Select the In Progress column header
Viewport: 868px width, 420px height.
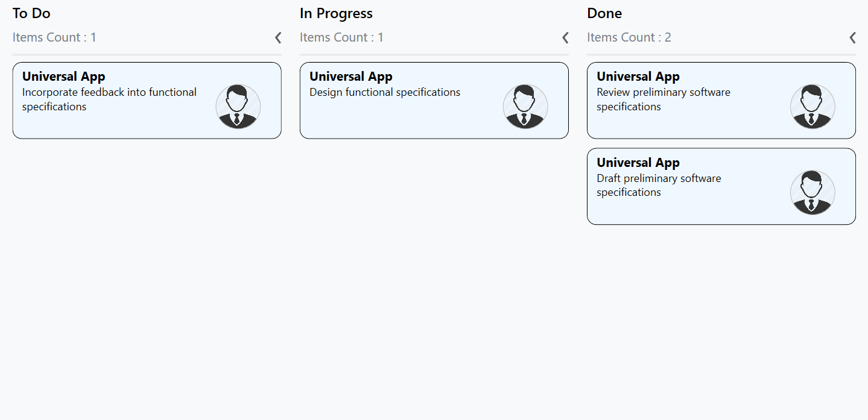[336, 13]
